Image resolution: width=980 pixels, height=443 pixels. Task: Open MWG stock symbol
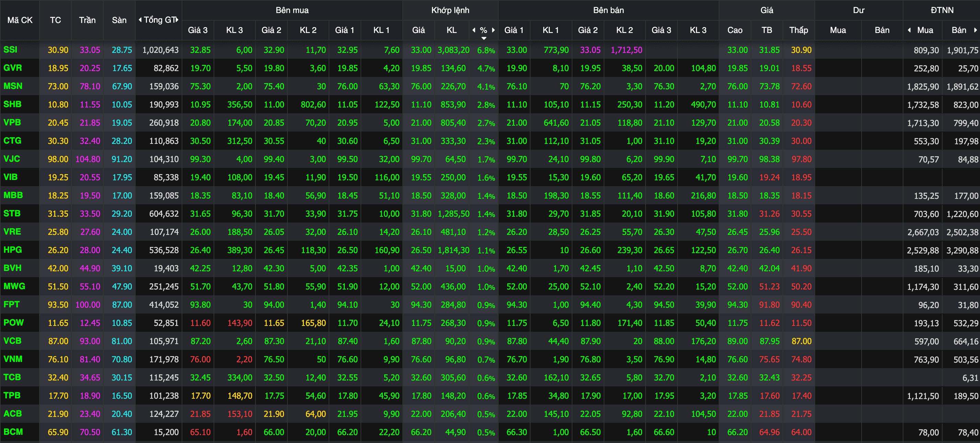(14, 286)
